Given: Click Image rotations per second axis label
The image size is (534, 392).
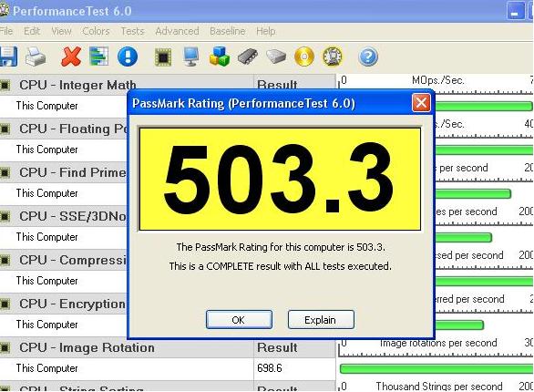Looking at the screenshot, I should tap(438, 343).
